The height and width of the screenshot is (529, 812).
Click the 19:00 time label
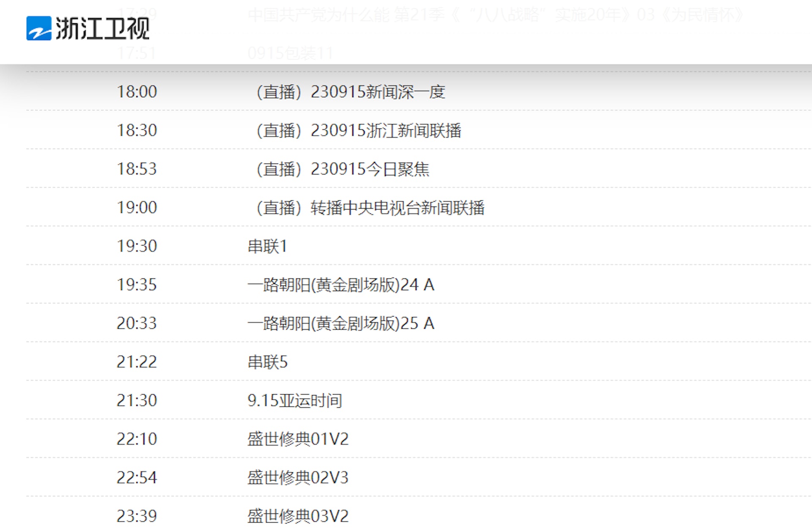[x=137, y=207]
